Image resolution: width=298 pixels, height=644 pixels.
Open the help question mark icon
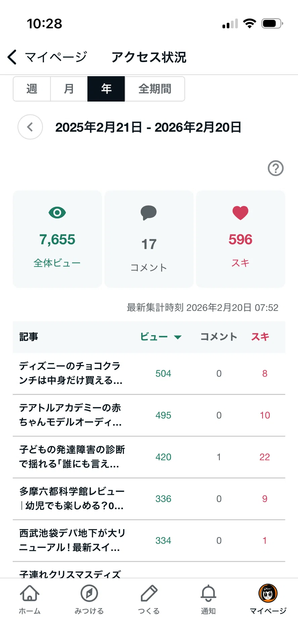275,168
